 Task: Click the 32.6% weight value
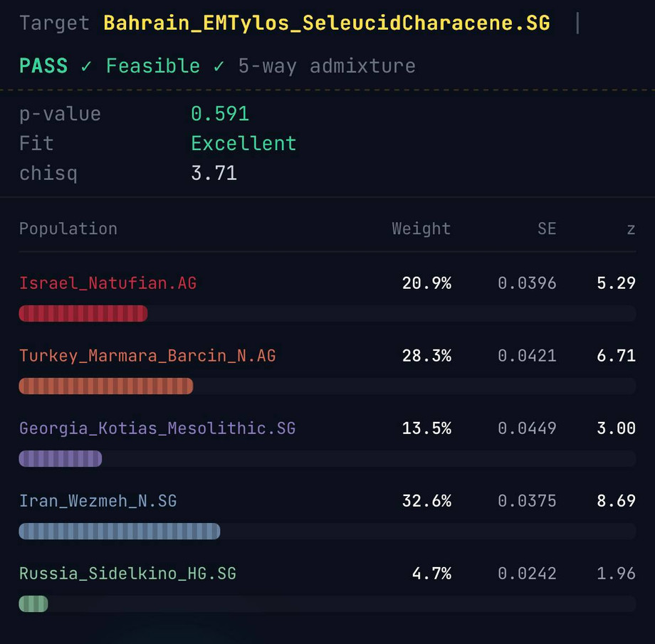pyautogui.click(x=426, y=501)
